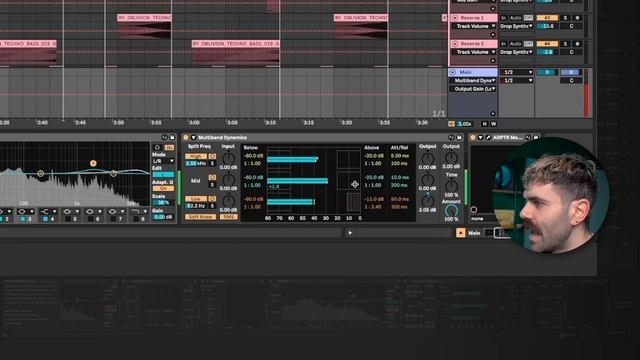The width and height of the screenshot is (640, 360).
Task: Activate EQ Eight filter band 4
Action: 45,219
